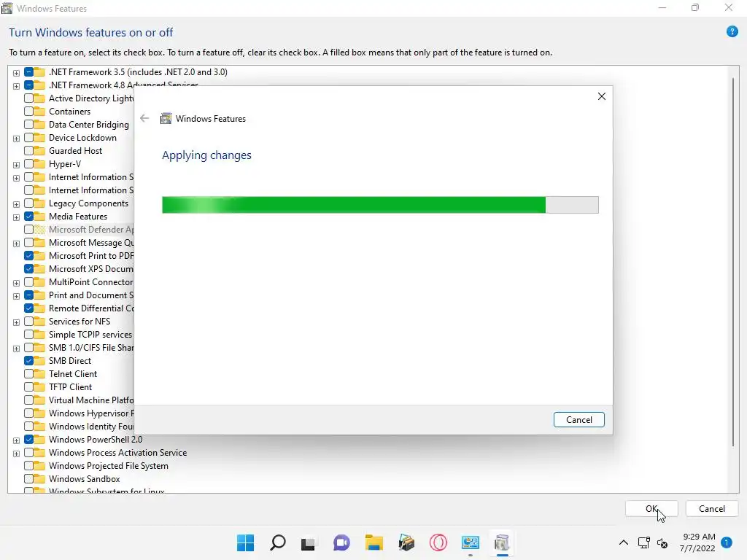Select the Hyper-V folder icon

pyautogui.click(x=39, y=164)
